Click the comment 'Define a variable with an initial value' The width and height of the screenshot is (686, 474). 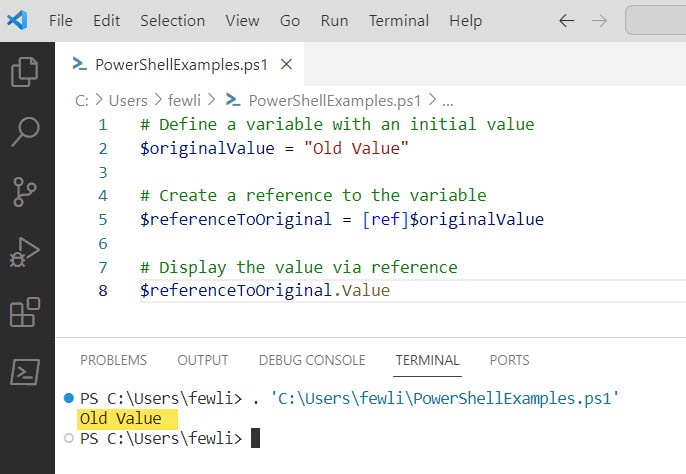[x=337, y=125]
